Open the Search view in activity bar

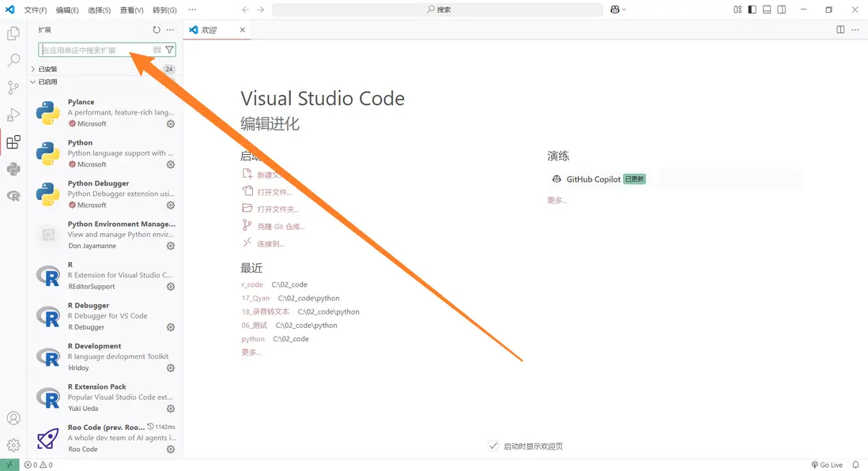click(13, 60)
